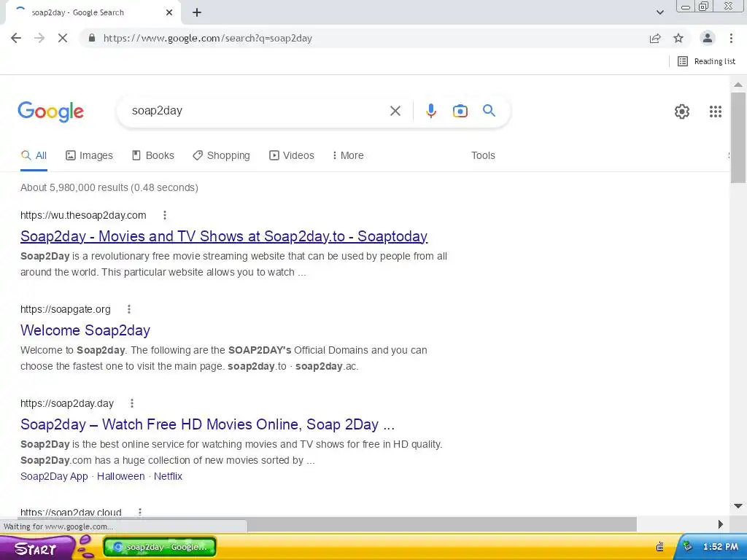Open options for soap2day.cloud result
This screenshot has height=560, width=747.
(x=139, y=513)
